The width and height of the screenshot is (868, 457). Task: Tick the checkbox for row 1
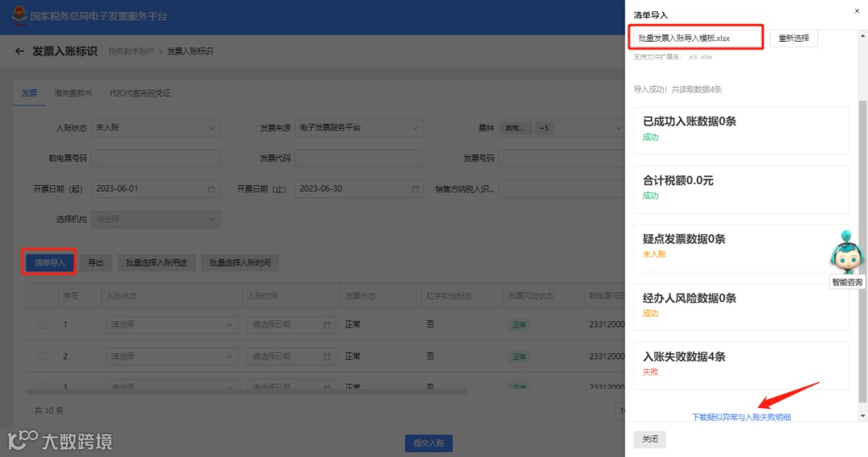42,324
